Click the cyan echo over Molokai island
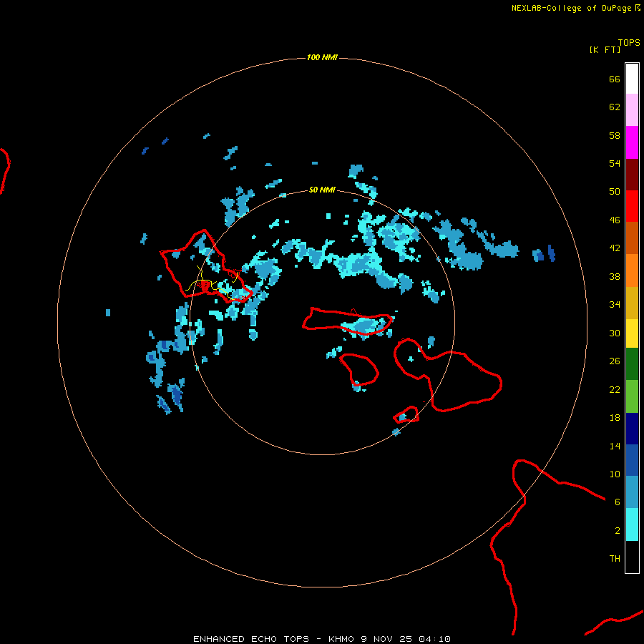 click(x=364, y=326)
